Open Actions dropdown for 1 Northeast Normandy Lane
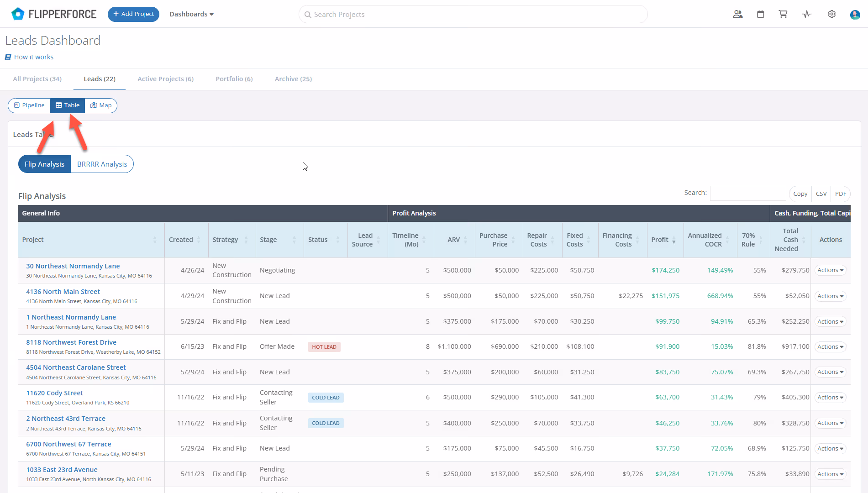This screenshot has width=868, height=493. [x=831, y=322]
